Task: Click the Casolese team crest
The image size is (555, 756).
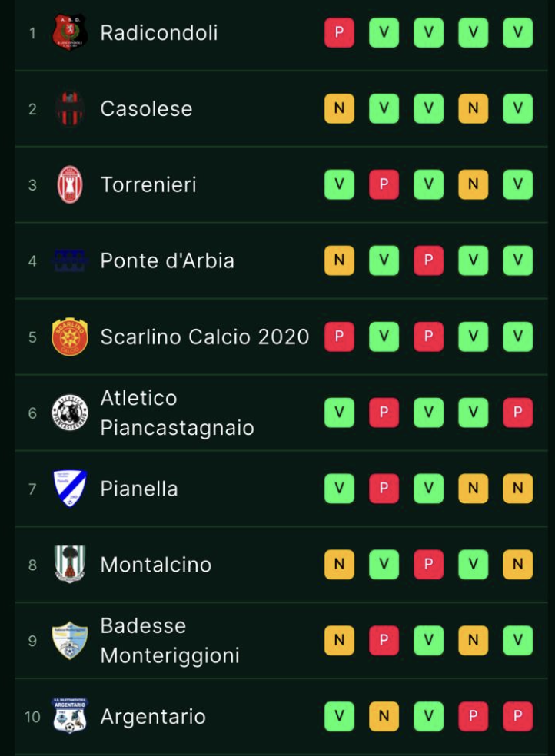Action: [x=69, y=109]
